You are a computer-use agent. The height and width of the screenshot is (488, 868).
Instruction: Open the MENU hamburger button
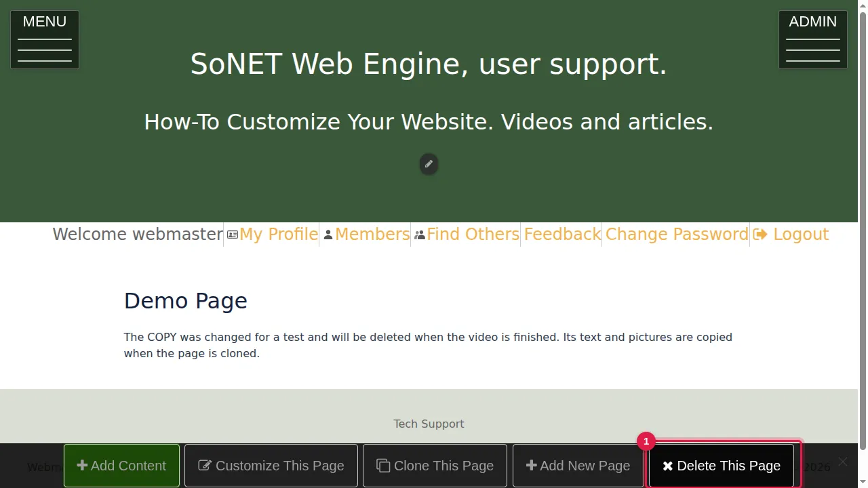pos(45,39)
